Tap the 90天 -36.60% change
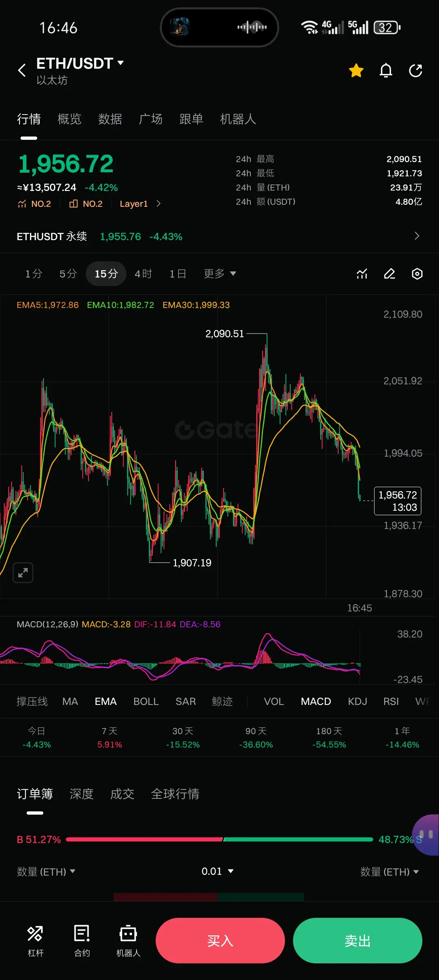 pos(256,738)
